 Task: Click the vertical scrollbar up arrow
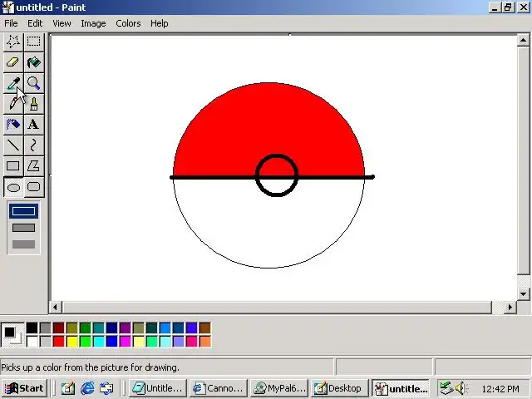click(x=523, y=41)
